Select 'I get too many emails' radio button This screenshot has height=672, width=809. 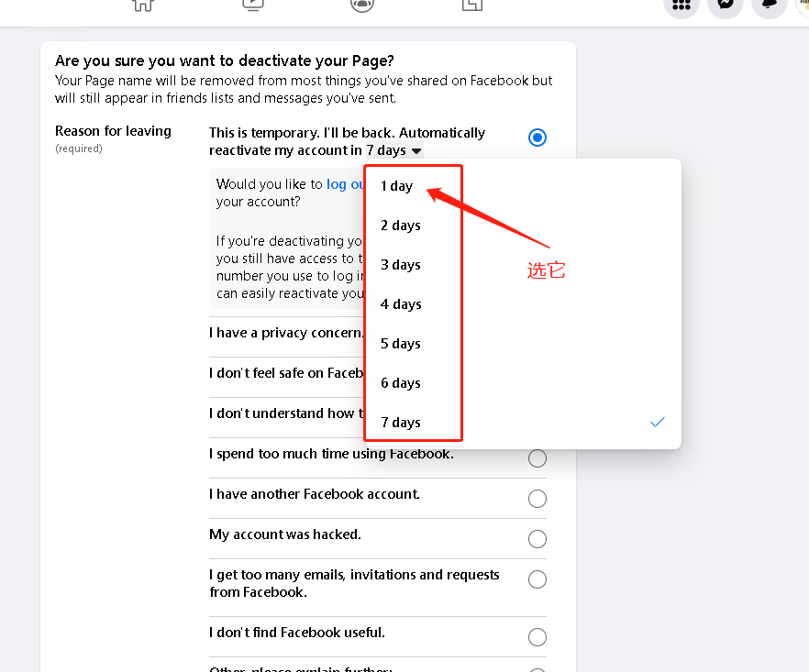pyautogui.click(x=537, y=579)
